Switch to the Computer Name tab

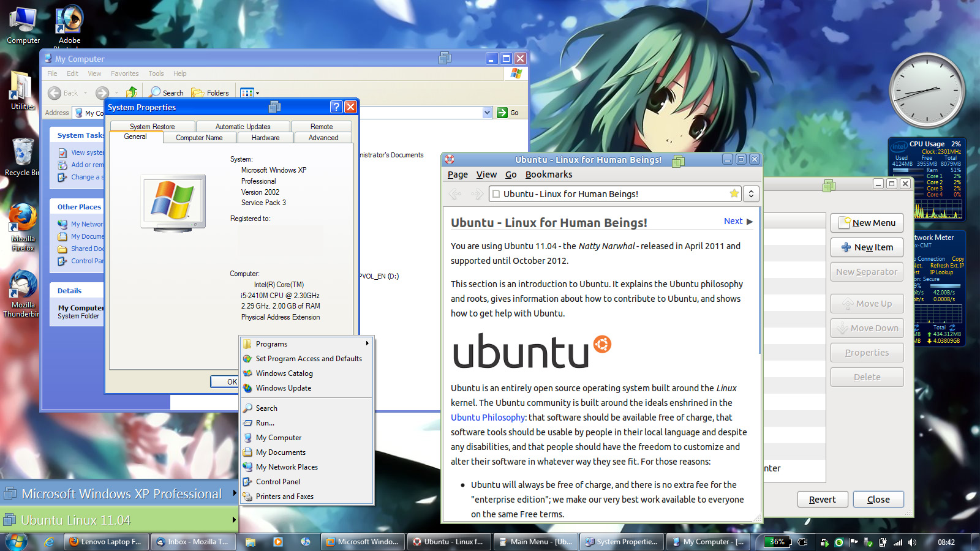199,138
